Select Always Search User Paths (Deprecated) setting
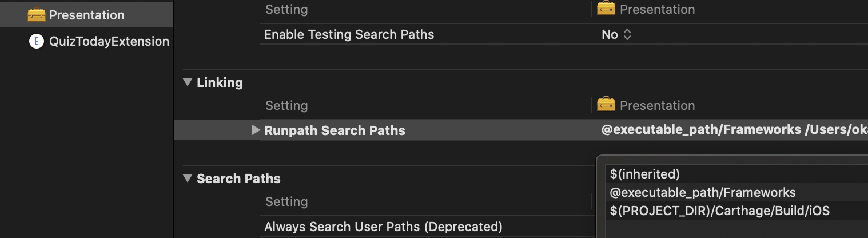Image resolution: width=868 pixels, height=238 pixels. click(x=383, y=227)
